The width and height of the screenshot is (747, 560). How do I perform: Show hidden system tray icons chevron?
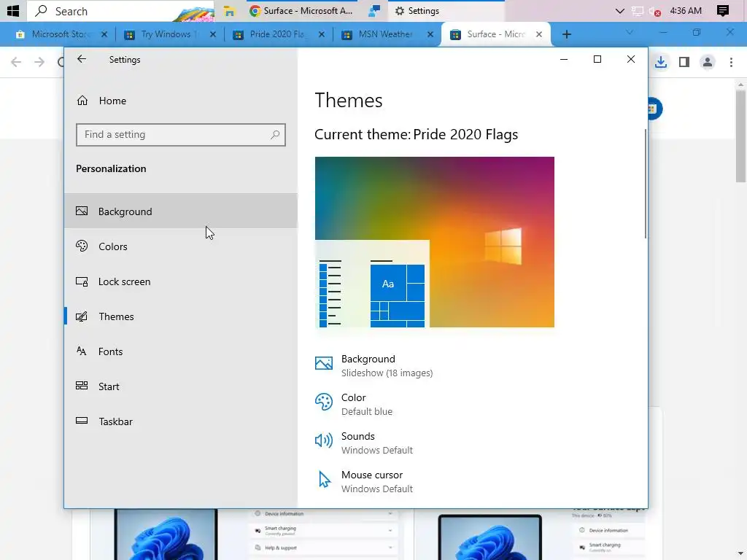point(620,11)
